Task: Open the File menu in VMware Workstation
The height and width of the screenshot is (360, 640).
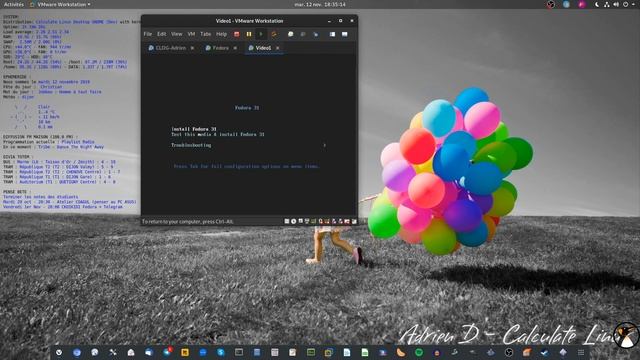Action: click(x=148, y=34)
